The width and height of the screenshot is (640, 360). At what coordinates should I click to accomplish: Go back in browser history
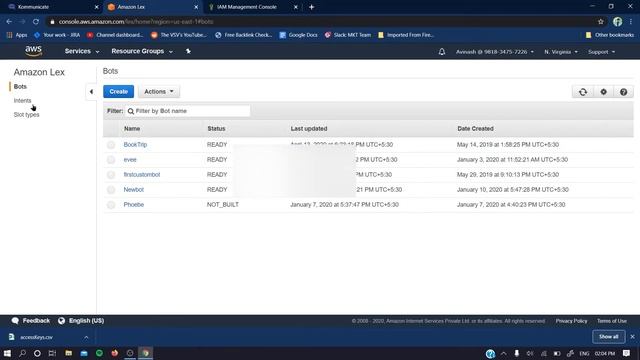9,22
